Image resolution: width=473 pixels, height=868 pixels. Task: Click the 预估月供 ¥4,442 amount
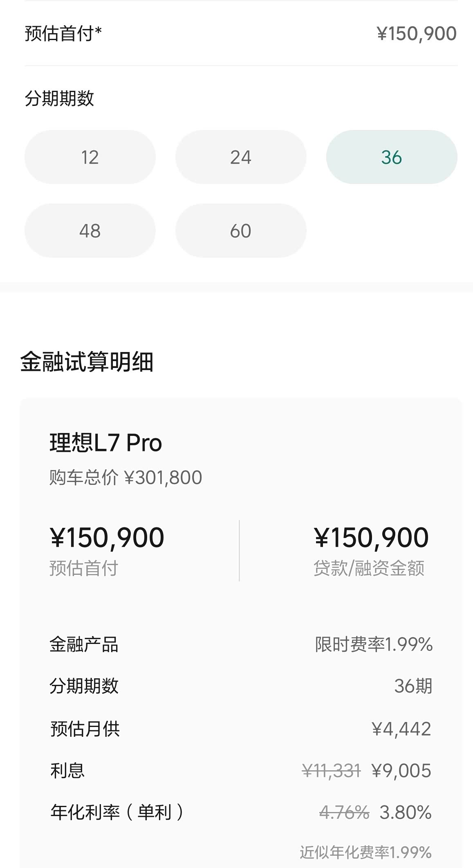[401, 729]
